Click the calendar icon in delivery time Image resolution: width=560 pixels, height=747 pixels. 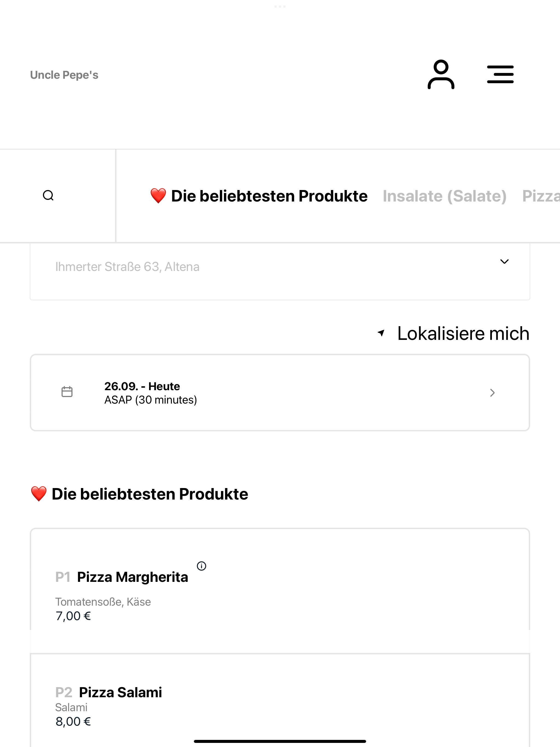(x=67, y=392)
